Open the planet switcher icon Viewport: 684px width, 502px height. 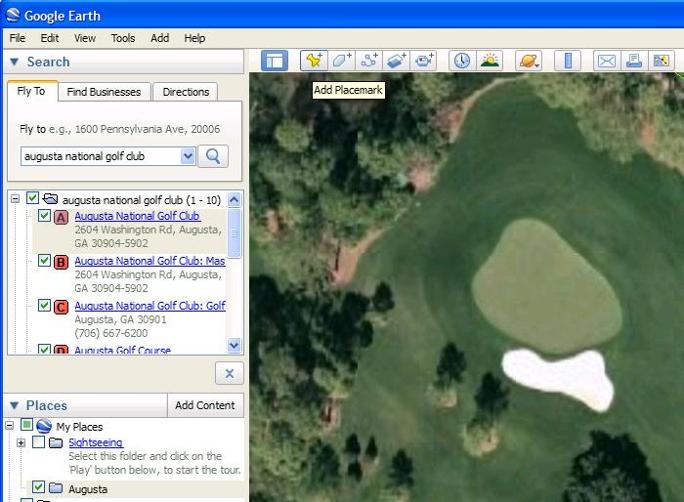click(x=529, y=61)
